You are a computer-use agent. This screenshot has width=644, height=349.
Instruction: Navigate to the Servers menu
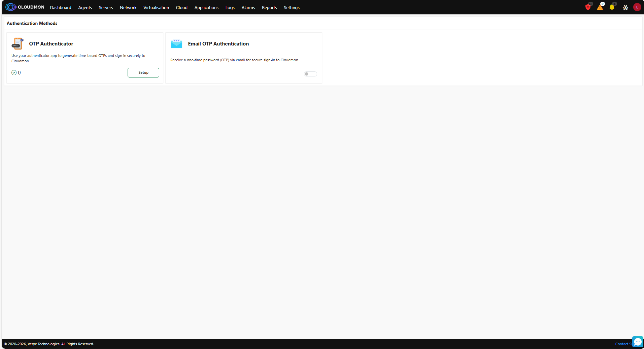(x=106, y=7)
